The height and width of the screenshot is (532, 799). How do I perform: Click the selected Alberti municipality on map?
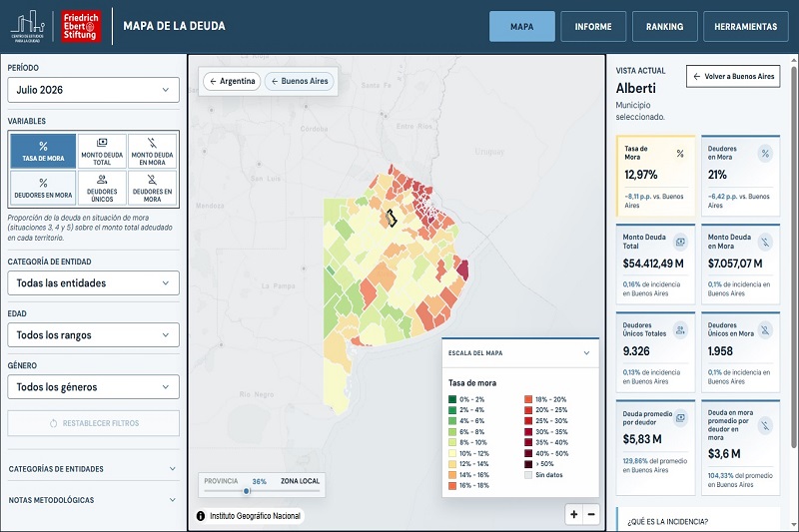[391, 218]
